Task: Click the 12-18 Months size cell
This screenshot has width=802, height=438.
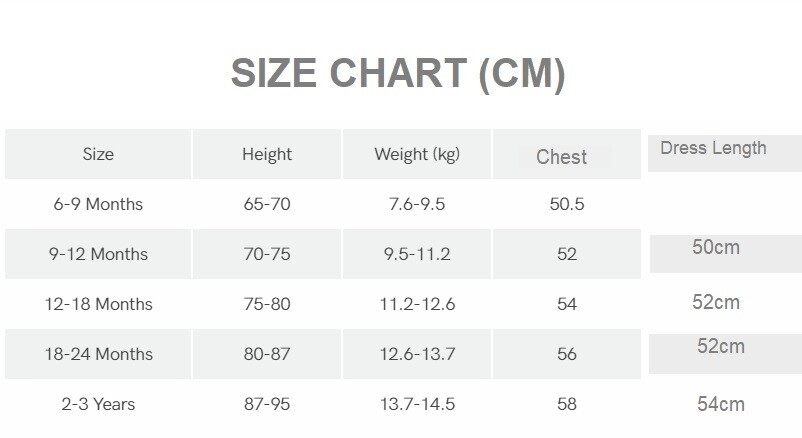Action: pos(98,304)
